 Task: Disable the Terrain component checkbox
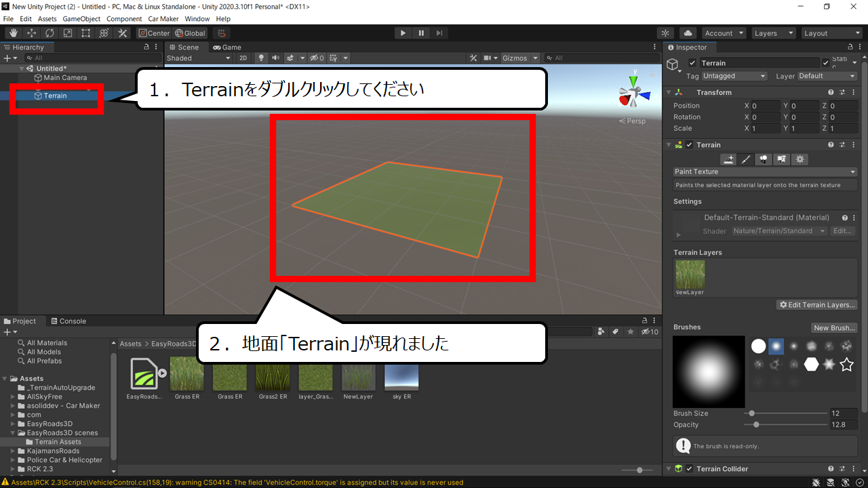(690, 145)
